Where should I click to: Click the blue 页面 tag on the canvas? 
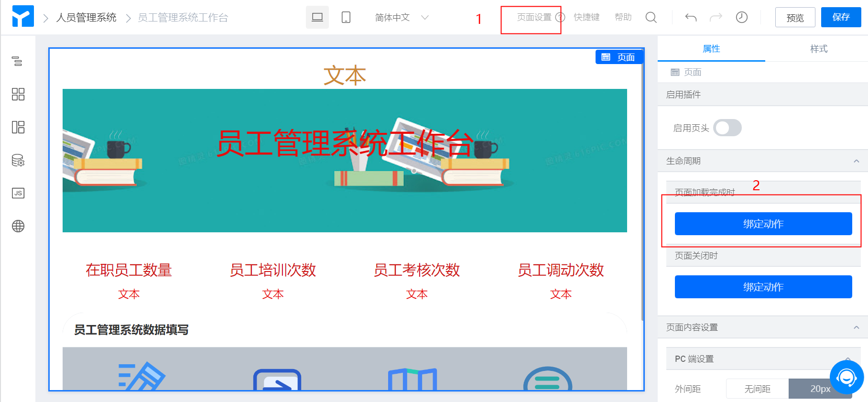[x=618, y=57]
